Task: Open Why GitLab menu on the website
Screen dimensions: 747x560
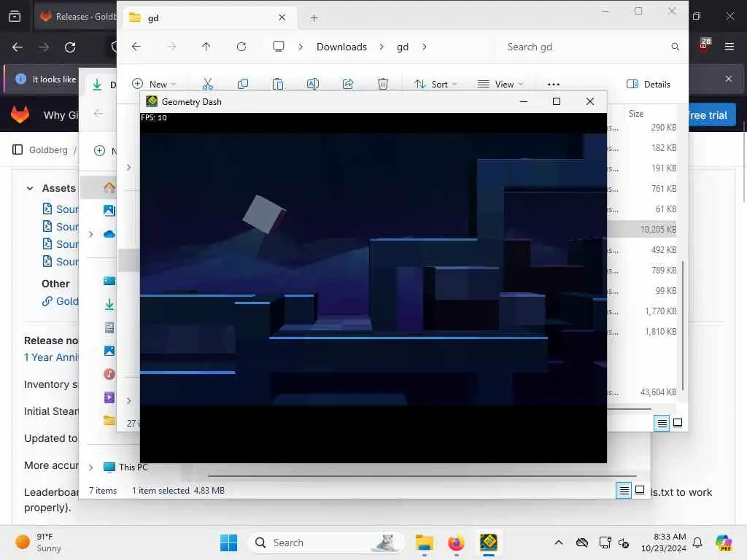Action: point(61,114)
